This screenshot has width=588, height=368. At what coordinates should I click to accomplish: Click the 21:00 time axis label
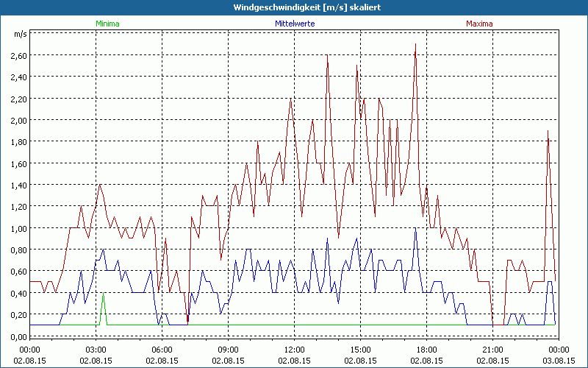pyautogui.click(x=493, y=349)
